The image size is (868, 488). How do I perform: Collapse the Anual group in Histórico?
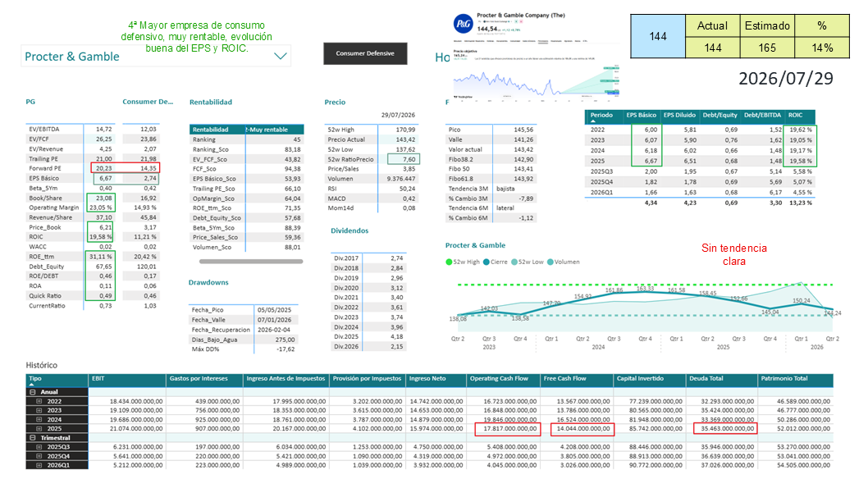(x=33, y=392)
